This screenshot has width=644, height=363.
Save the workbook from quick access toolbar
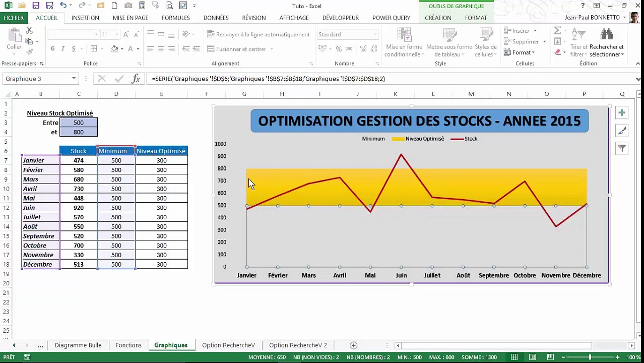point(35,6)
